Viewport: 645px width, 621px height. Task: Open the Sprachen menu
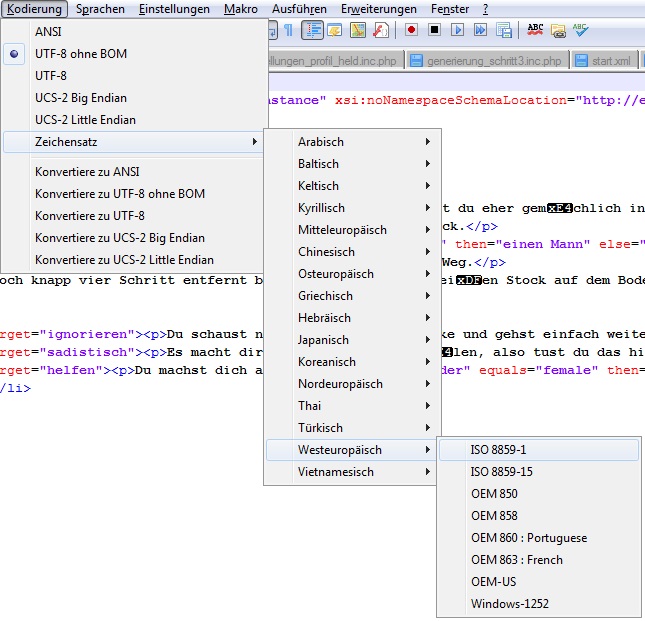click(x=101, y=9)
